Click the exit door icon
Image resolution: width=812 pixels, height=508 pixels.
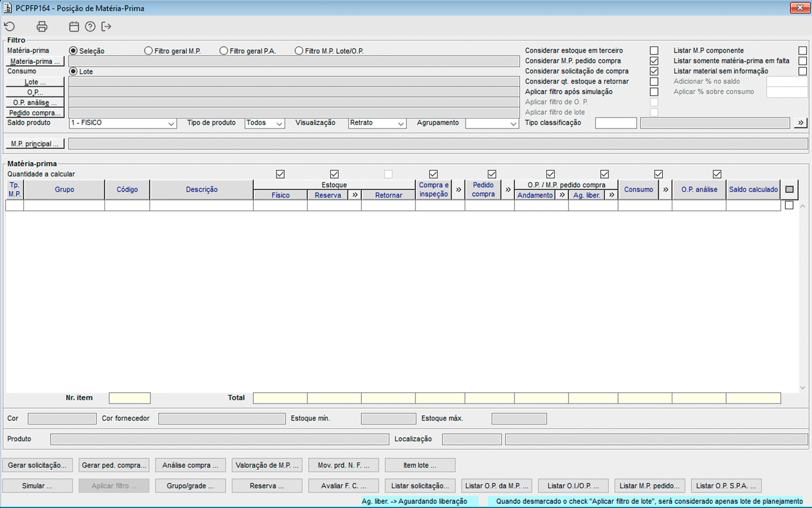tap(106, 26)
